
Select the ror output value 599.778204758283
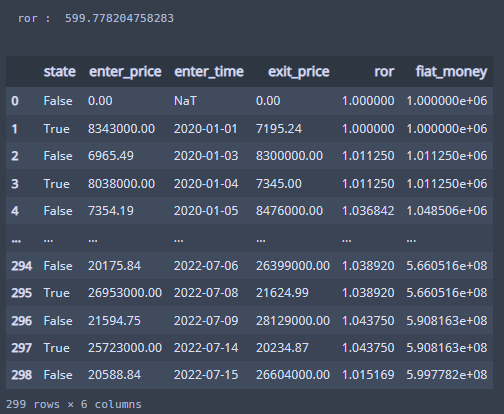119,18
